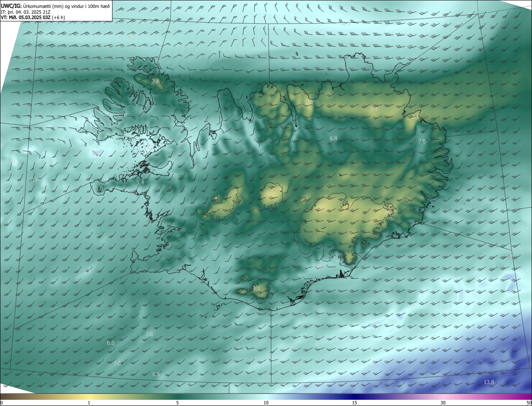This screenshot has height=406, width=532.
Task: Click the 3.1 value on the southern glacier
Action: pos(256,288)
